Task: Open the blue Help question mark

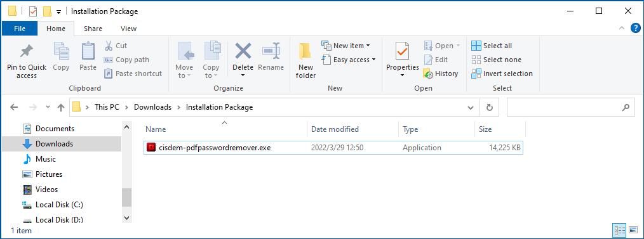Action: coord(635,29)
